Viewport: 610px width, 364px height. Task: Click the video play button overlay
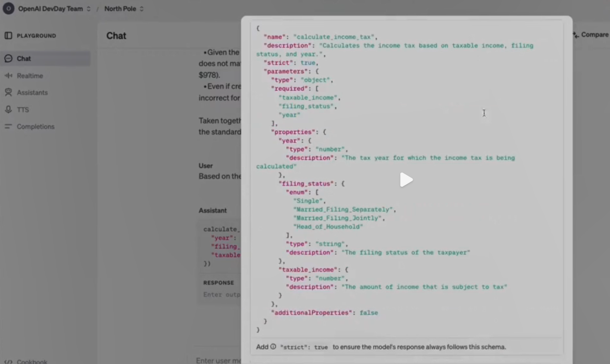click(406, 180)
